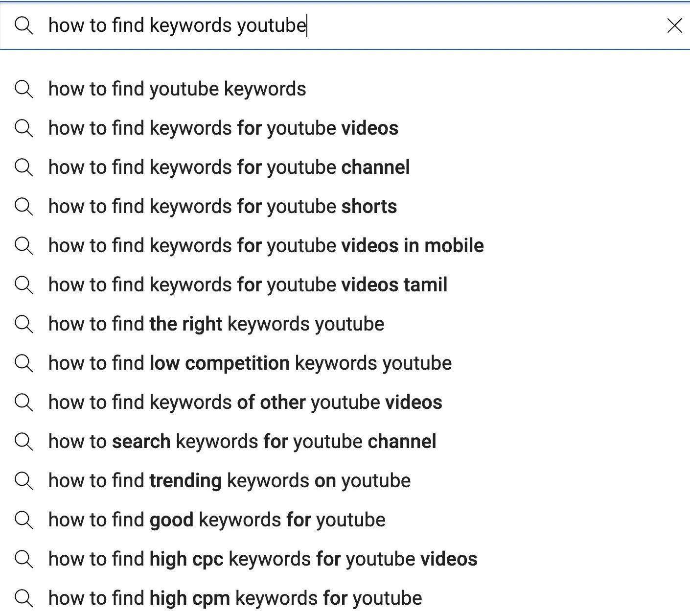Select 'how to find the right keywords youtube'
Viewport: 690px width, 616px height.
(216, 324)
